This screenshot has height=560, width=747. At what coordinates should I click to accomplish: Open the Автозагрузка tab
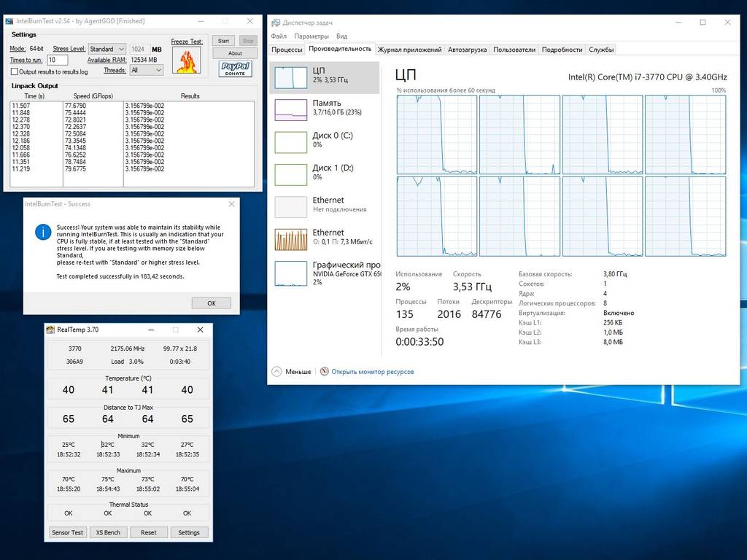(467, 50)
